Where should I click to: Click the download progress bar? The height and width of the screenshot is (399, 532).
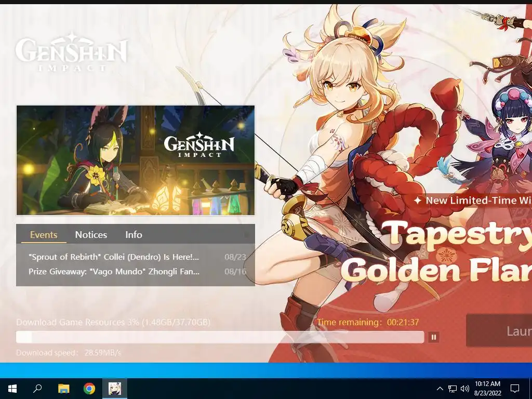click(220, 337)
